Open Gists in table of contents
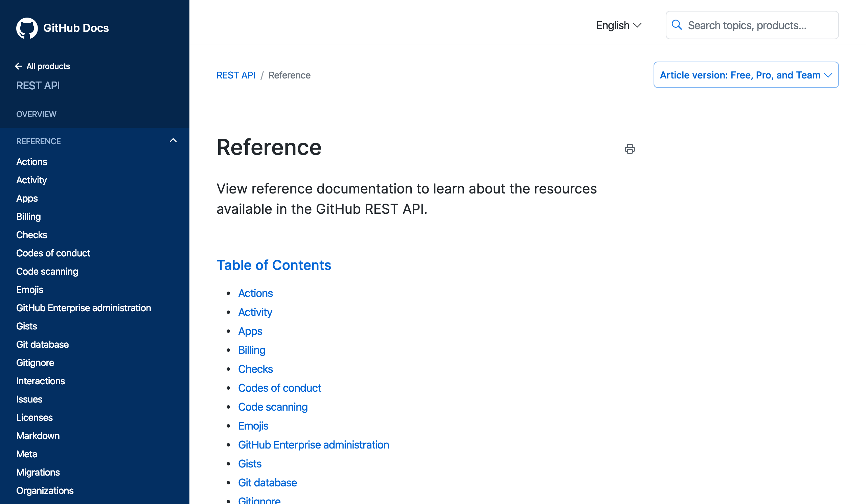The height and width of the screenshot is (504, 866). 250,463
